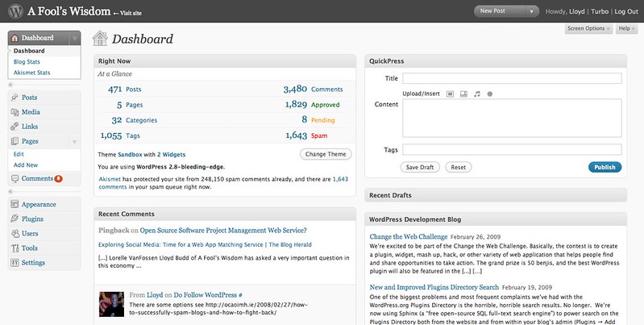Open the 32 Categories link
Screen dimensions: 644x325
(x=135, y=120)
